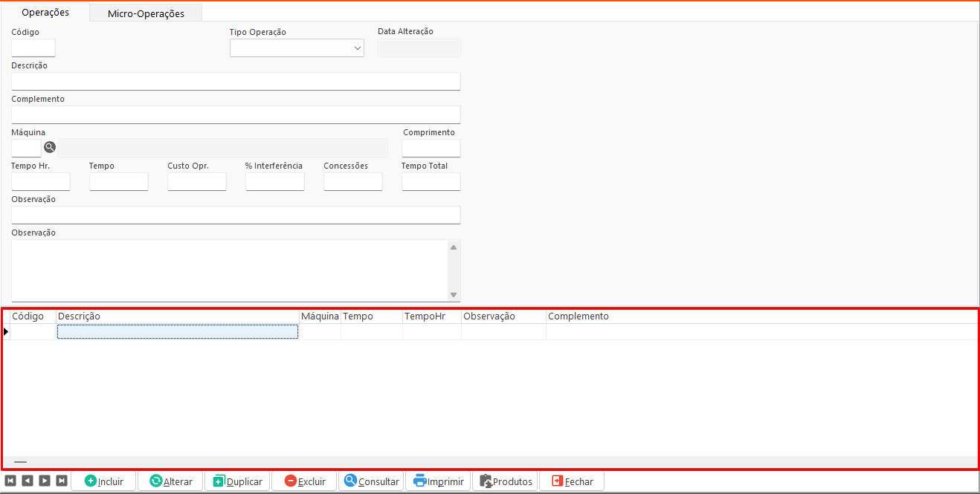Screen dimensions: 980x494
Task: Jump to last record arrow
Action: (62, 481)
